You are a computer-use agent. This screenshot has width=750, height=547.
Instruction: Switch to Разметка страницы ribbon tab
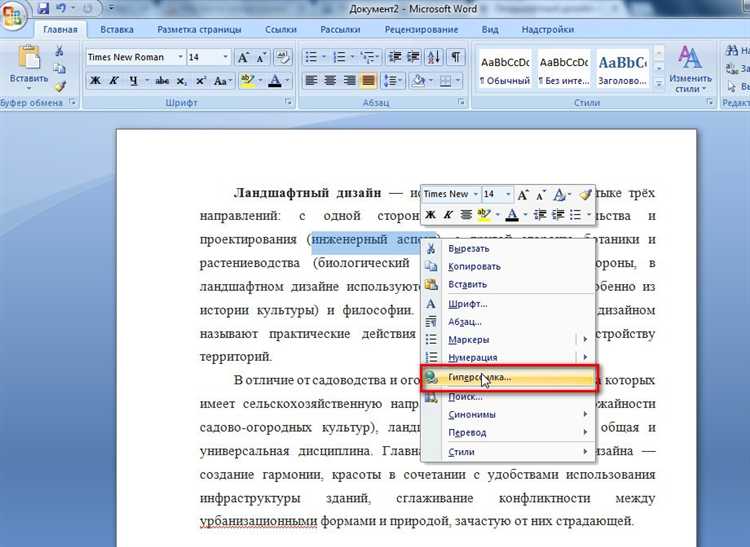(199, 29)
